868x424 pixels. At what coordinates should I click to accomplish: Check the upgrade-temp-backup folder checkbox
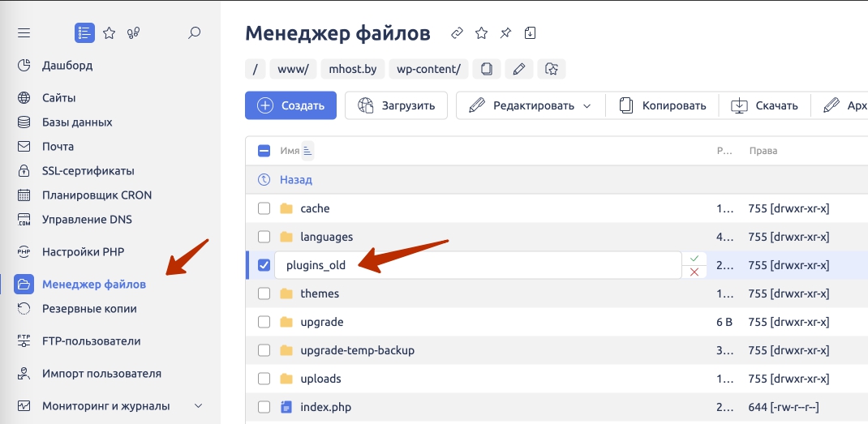point(264,350)
